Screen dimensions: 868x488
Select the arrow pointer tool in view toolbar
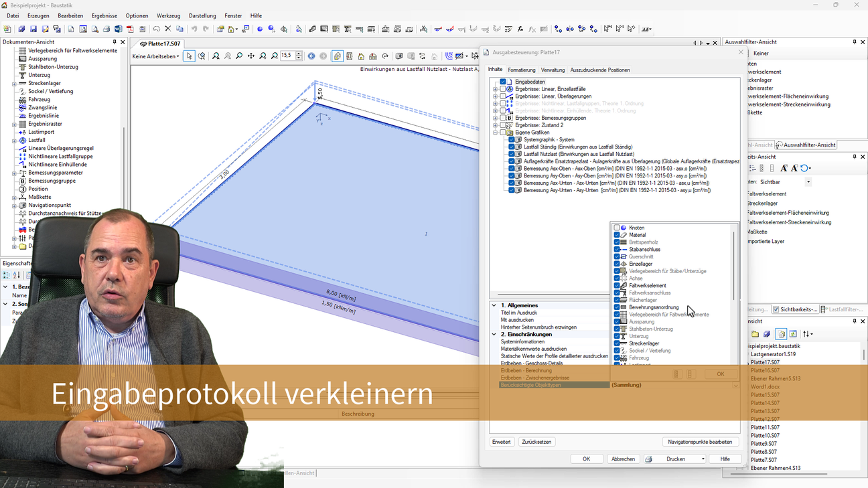(x=190, y=56)
